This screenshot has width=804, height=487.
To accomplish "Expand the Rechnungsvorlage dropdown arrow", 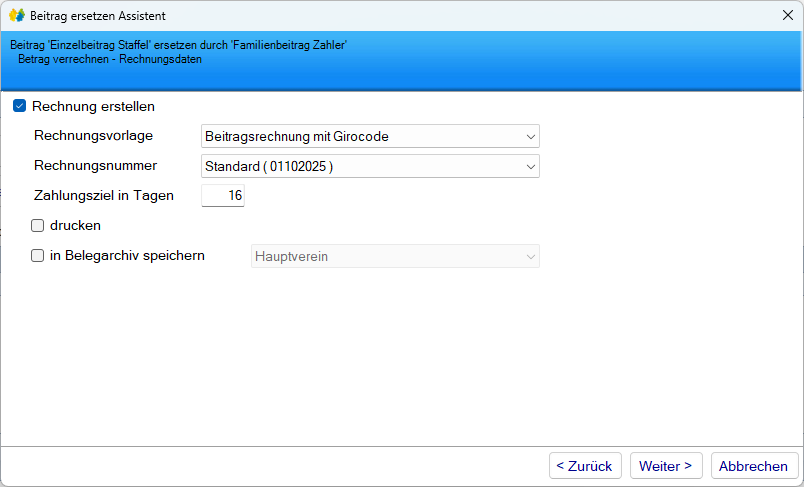I will 530,136.
